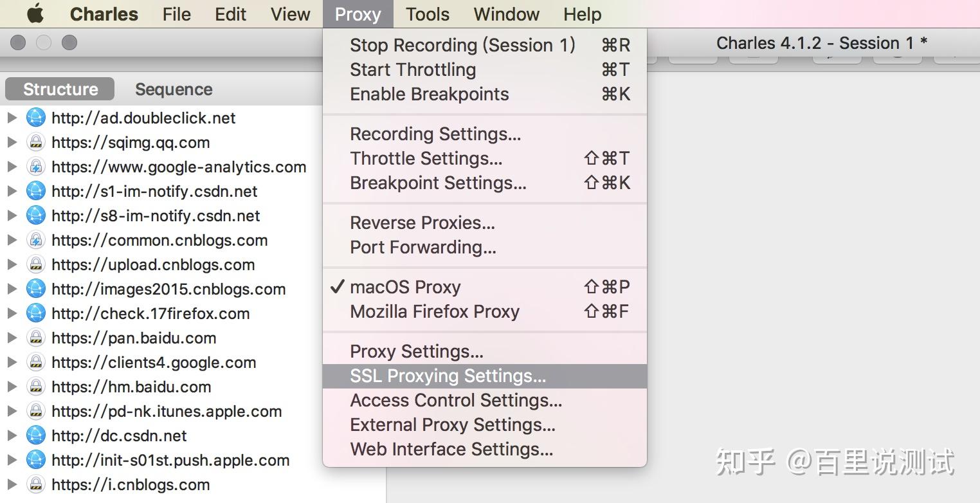
Task: Close the open Proxy menu
Action: tap(358, 14)
